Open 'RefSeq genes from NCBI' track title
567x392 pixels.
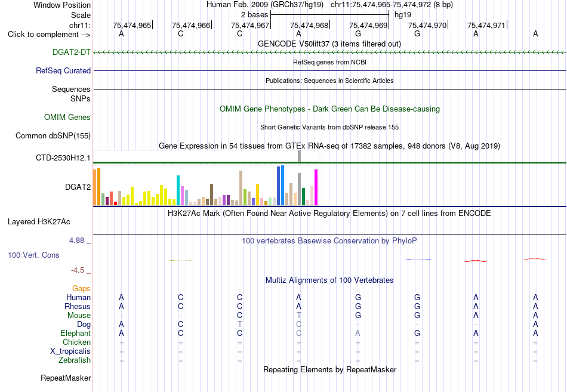(329, 62)
